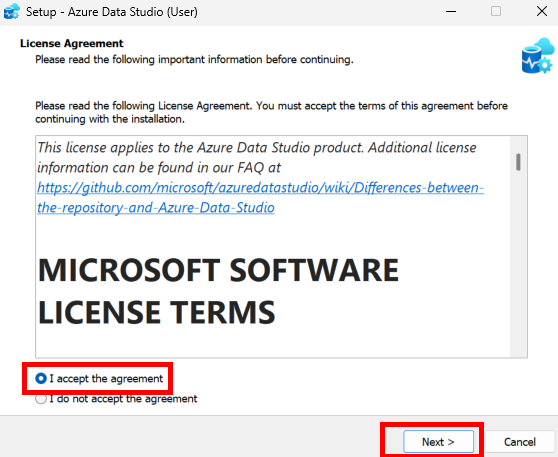Click the scrollbar track below the thumb
The image size is (558, 457).
518,263
